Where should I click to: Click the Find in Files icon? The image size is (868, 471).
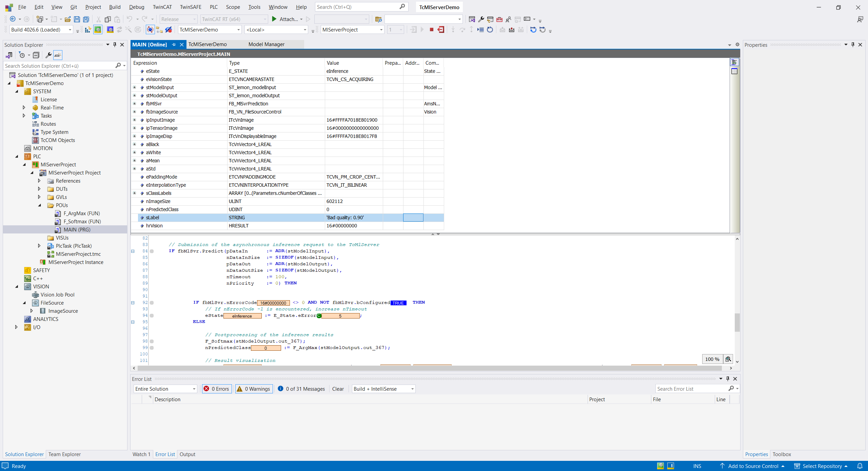pos(378,19)
